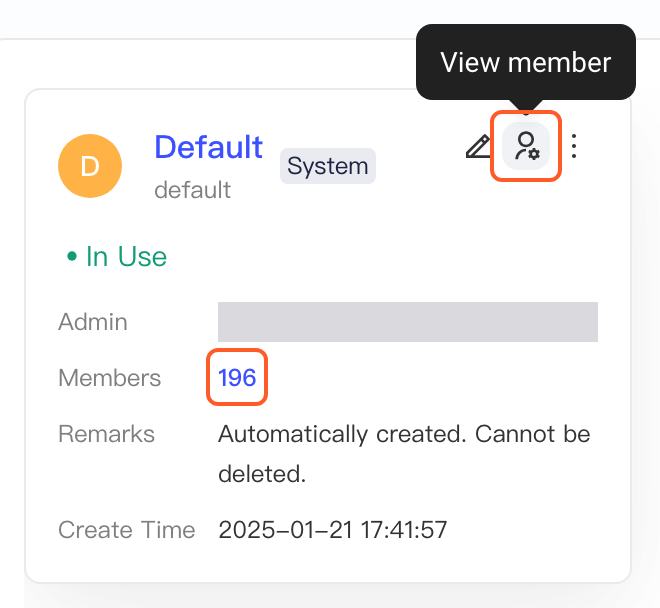Open the View member icon
Image resolution: width=660 pixels, height=608 pixels.
(526, 146)
